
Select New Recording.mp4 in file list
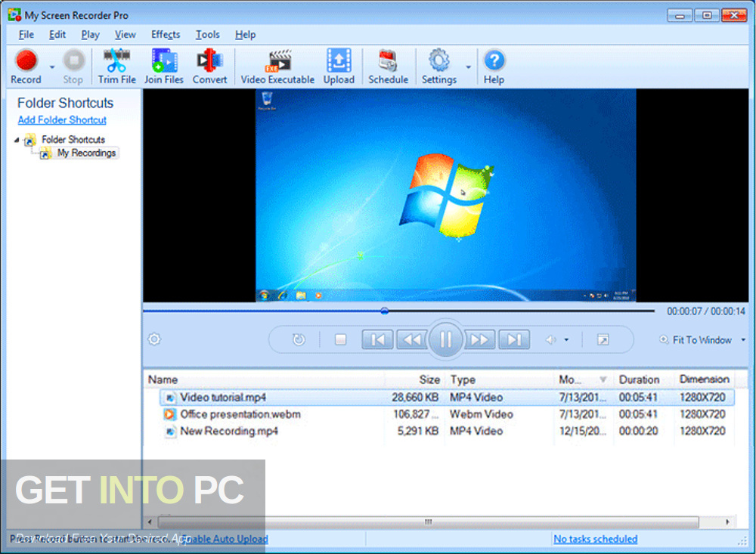coord(447,431)
